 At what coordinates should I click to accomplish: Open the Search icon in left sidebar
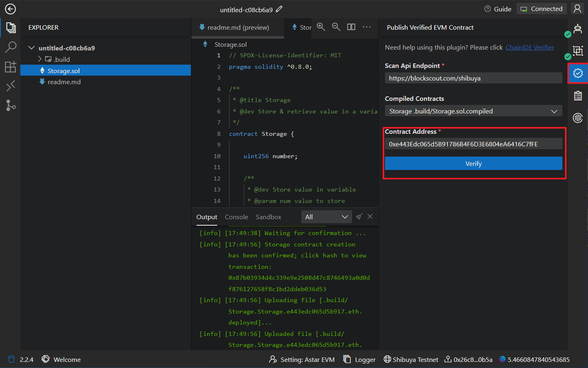point(11,47)
